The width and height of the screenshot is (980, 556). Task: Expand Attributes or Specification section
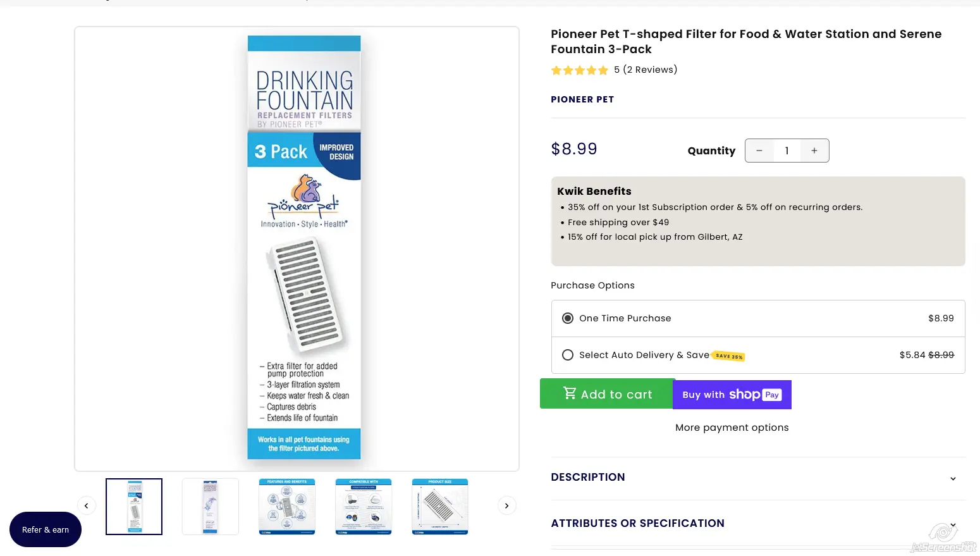point(637,523)
